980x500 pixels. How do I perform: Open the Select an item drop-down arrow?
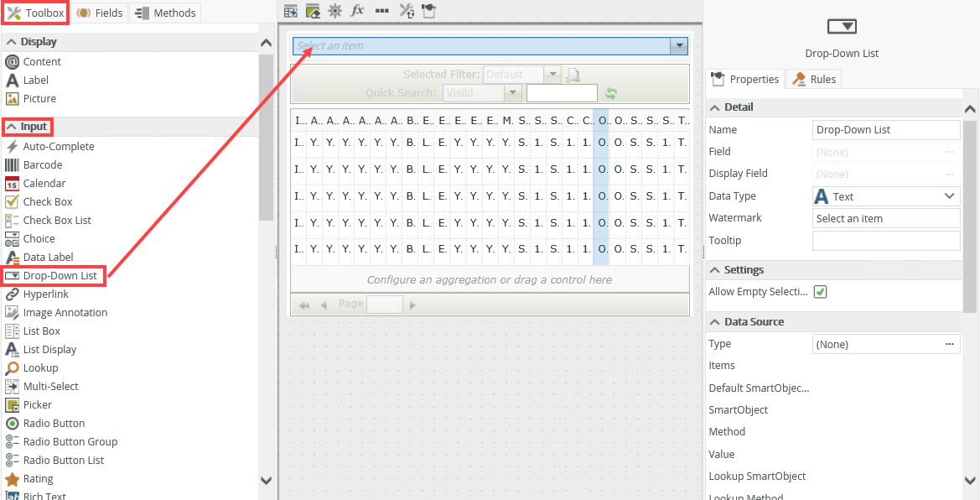[679, 45]
